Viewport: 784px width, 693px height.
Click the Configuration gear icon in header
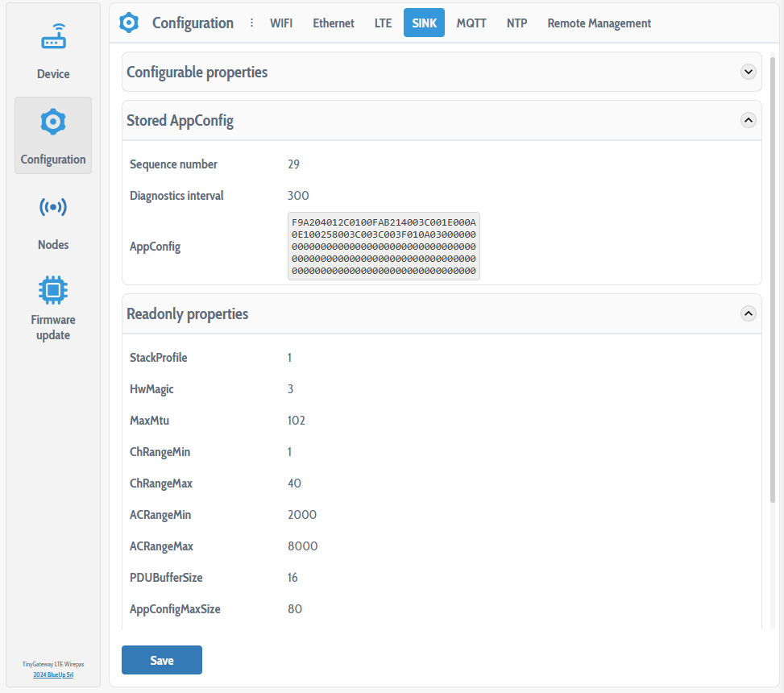129,23
